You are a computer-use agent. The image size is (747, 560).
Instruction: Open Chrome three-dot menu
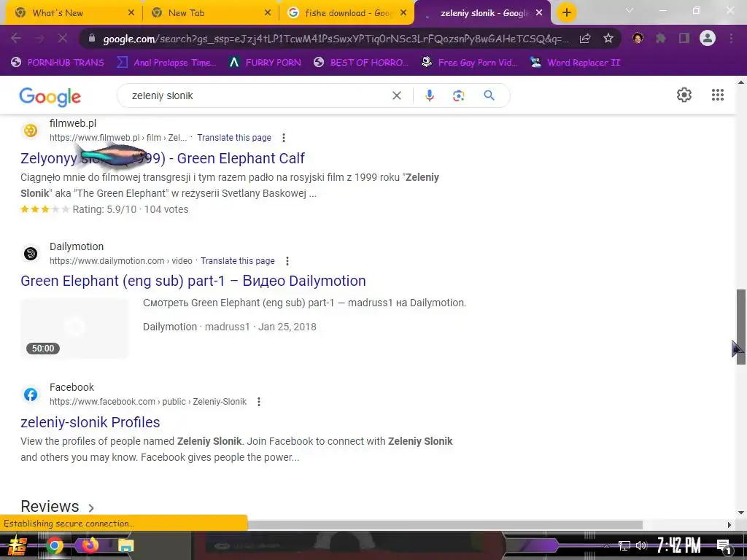pyautogui.click(x=731, y=38)
